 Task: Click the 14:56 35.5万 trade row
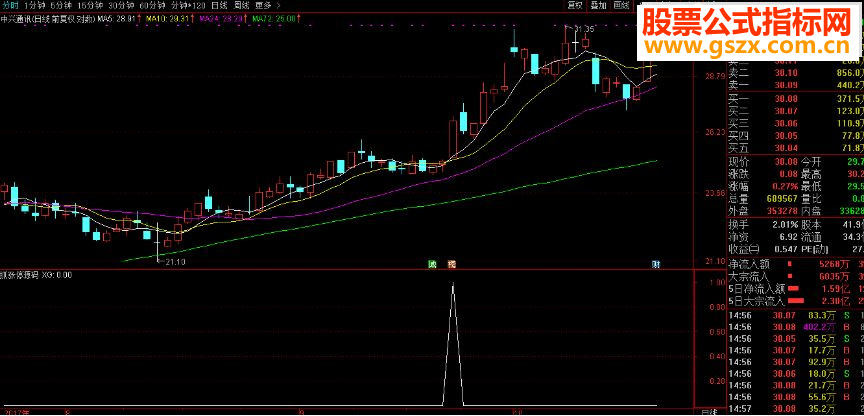[x=796, y=338]
